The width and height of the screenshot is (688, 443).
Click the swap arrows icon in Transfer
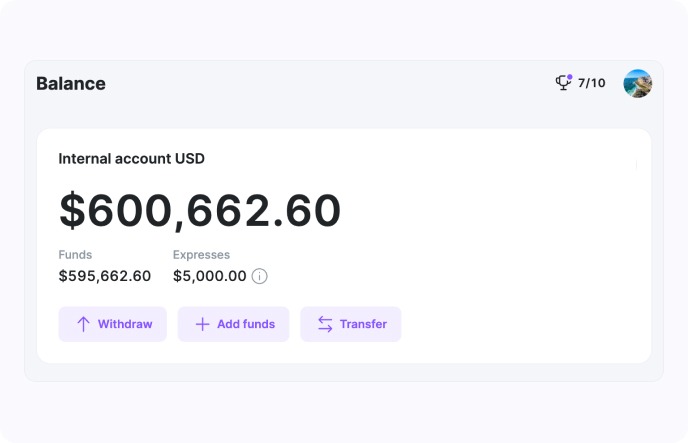(x=325, y=324)
